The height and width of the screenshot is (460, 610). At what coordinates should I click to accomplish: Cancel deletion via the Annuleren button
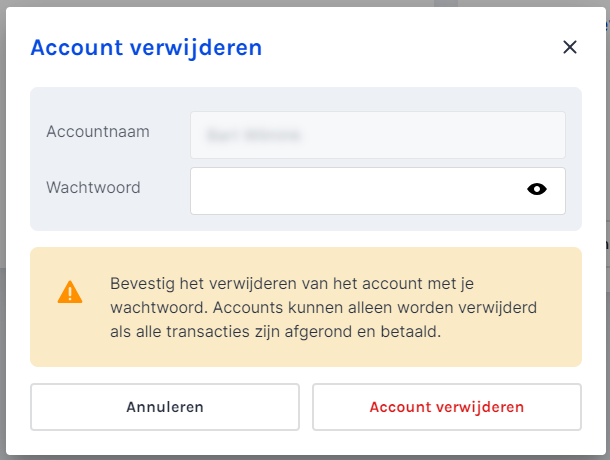(165, 407)
